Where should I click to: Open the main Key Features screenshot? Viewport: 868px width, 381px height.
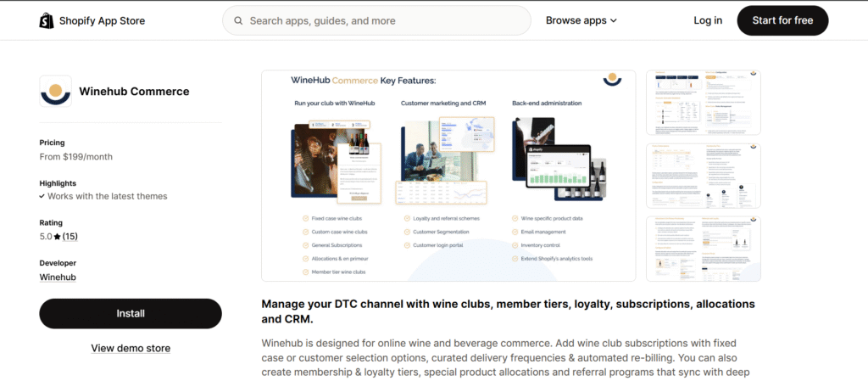point(448,176)
